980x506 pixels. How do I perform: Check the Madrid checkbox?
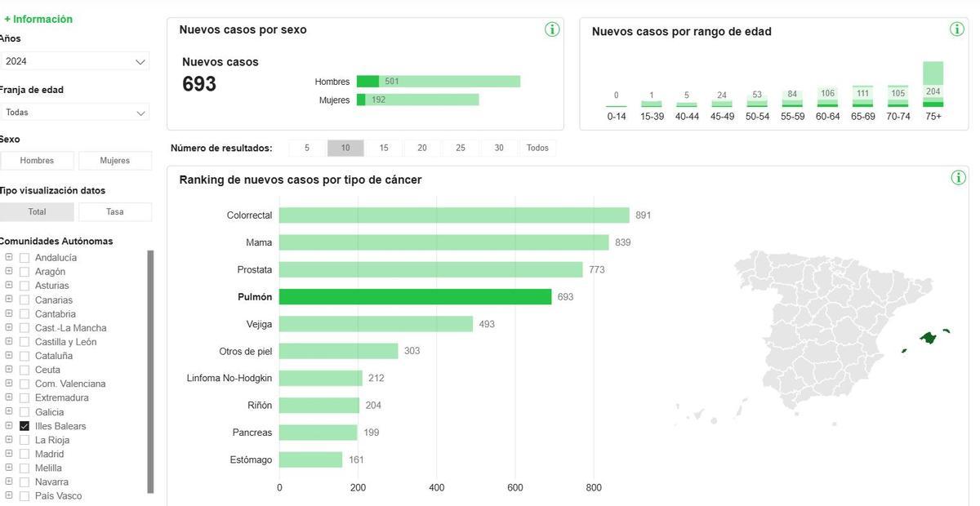click(x=24, y=454)
